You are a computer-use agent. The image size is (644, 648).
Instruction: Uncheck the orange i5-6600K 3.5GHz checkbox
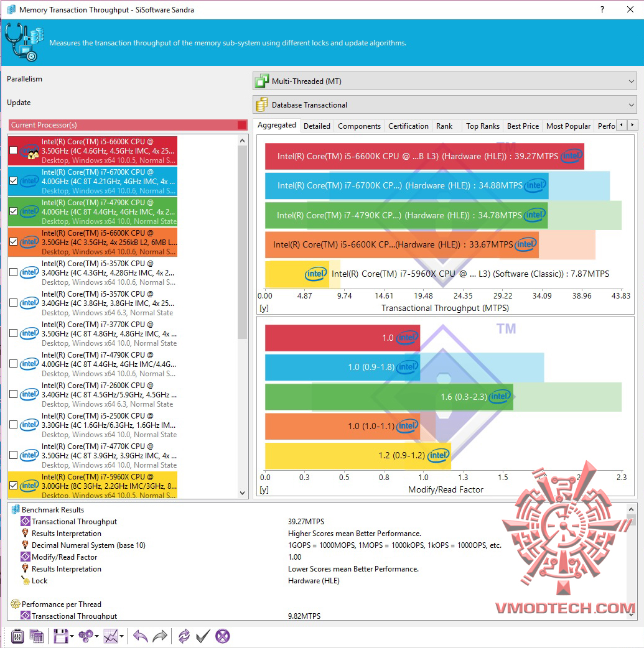(13, 242)
